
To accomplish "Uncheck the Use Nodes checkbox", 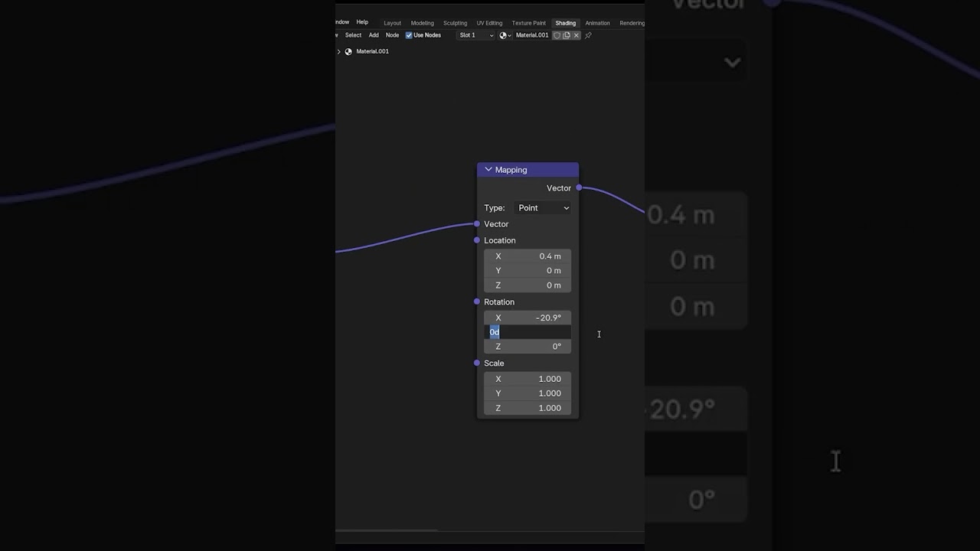I will coord(409,35).
